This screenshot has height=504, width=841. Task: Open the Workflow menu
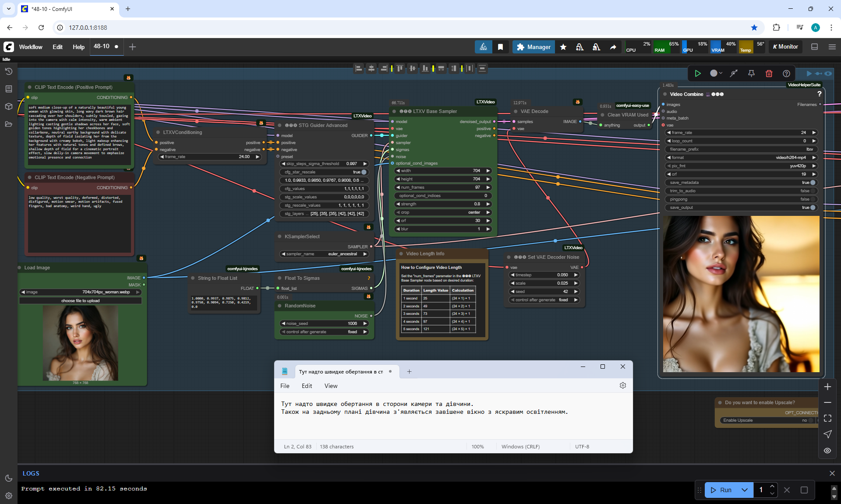point(31,47)
